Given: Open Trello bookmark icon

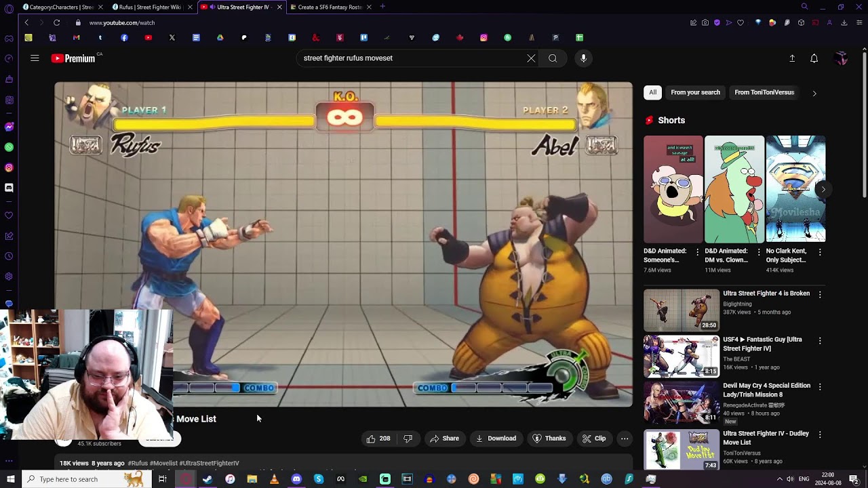Looking at the screenshot, I should coord(363,38).
